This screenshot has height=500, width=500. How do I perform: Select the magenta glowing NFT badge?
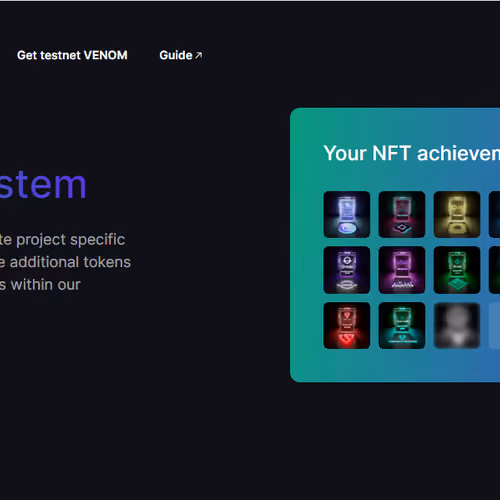click(402, 270)
